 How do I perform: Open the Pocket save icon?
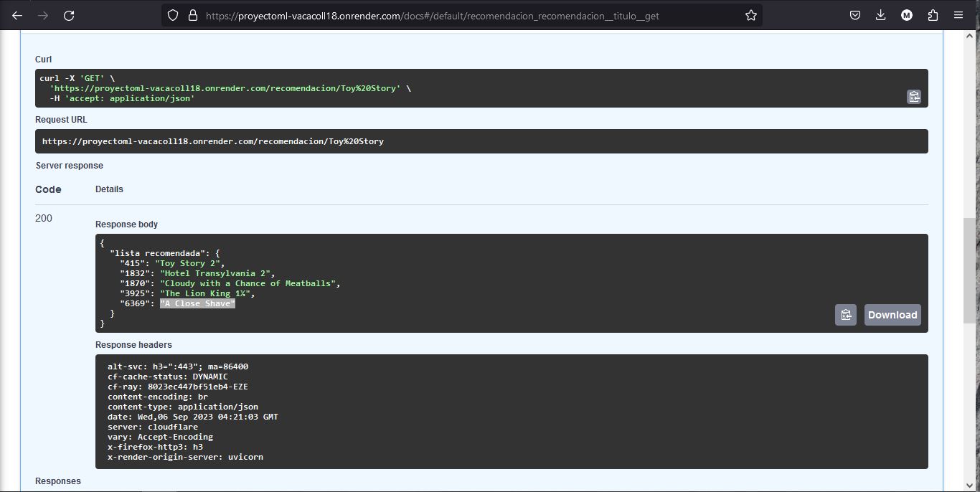click(855, 15)
